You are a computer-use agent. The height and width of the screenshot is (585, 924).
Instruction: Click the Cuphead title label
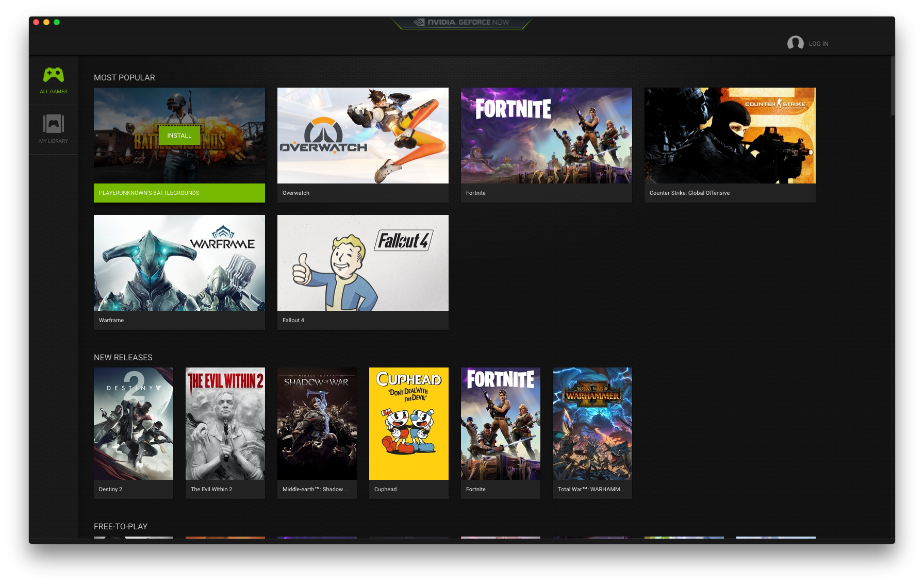(385, 489)
